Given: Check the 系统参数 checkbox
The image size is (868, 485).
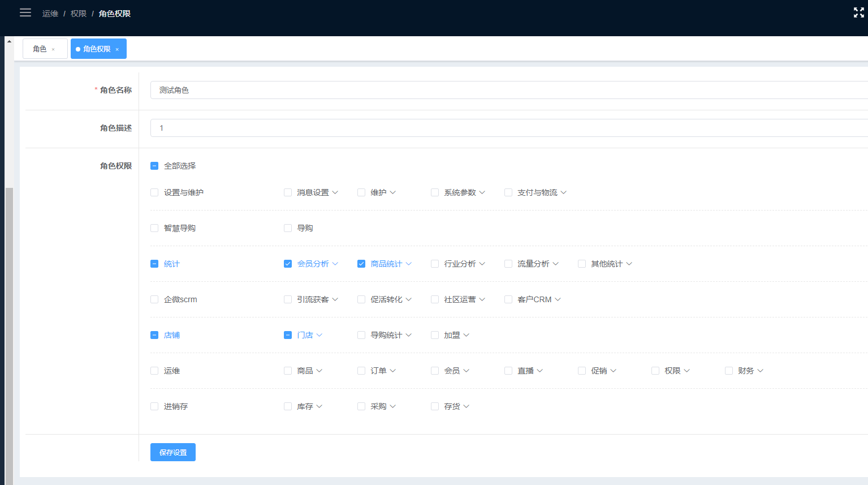Looking at the screenshot, I should pos(435,192).
